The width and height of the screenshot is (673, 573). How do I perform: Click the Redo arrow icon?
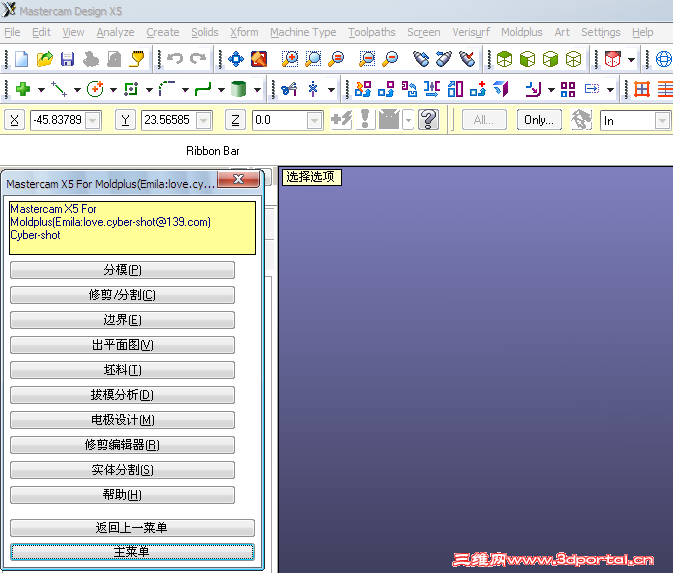[x=198, y=58]
